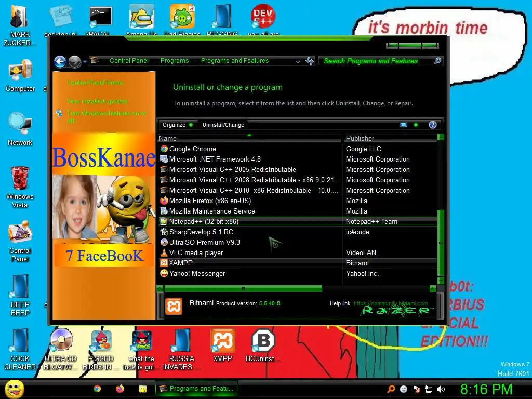Viewport: 532px width, 399px height.
Task: Click Programs and Features taskbar button
Action: (x=196, y=389)
